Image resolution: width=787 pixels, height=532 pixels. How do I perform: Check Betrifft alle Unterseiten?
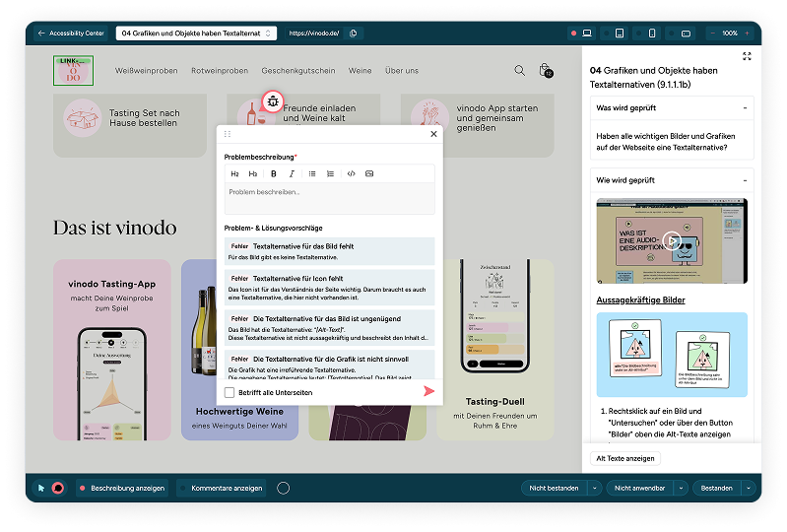click(230, 392)
